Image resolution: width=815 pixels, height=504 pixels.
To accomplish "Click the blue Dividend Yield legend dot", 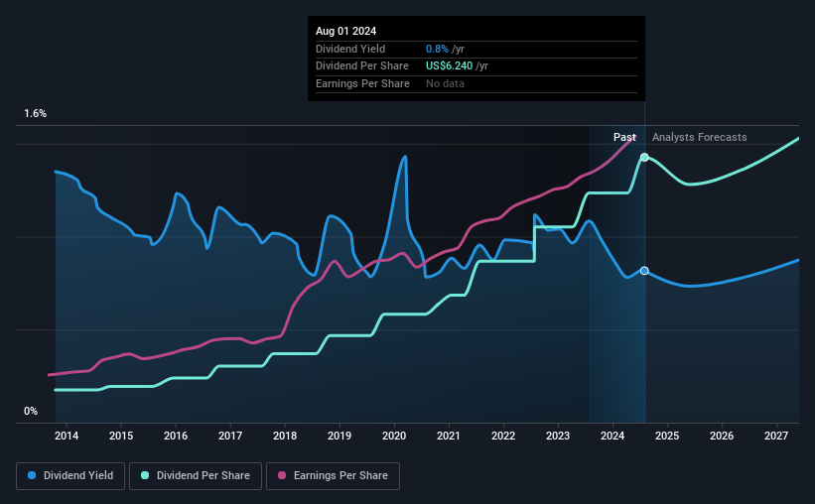I will click(x=32, y=475).
